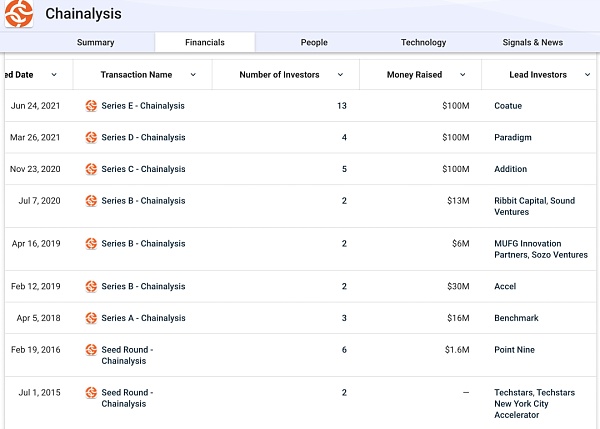Click the $16M money raised value
The width and height of the screenshot is (600, 429).
point(458,318)
